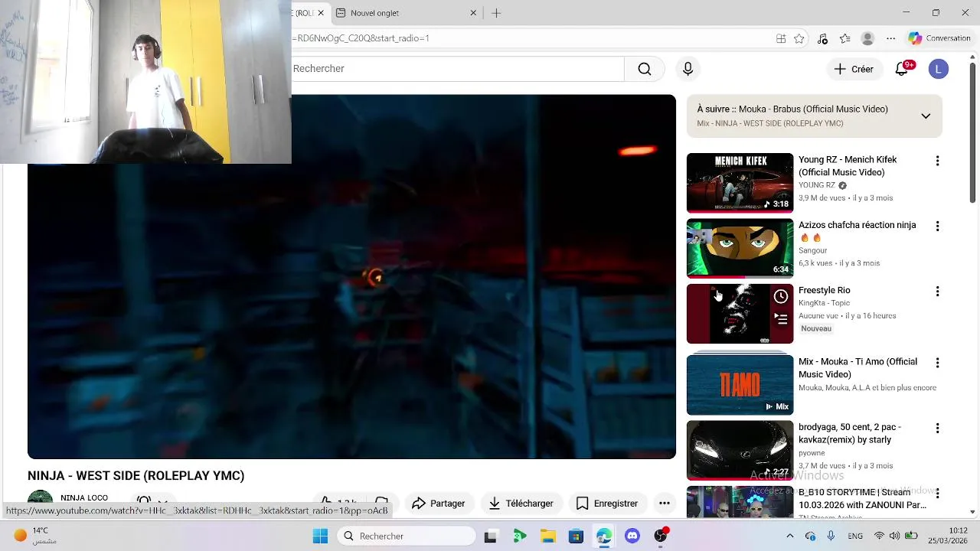Screen dimensions: 980x551
Task: Open Edge browser profile icon
Action: [x=867, y=38]
